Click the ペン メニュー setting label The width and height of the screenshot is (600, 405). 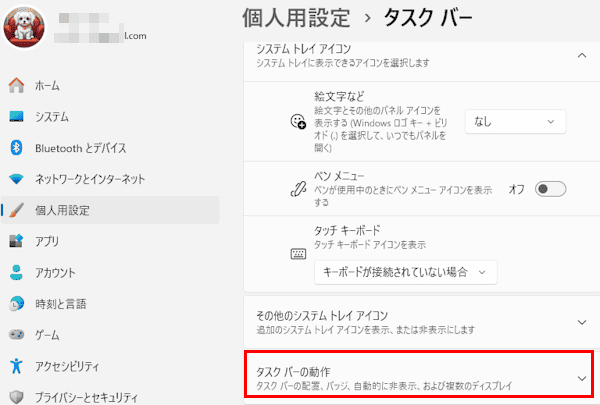[339, 176]
